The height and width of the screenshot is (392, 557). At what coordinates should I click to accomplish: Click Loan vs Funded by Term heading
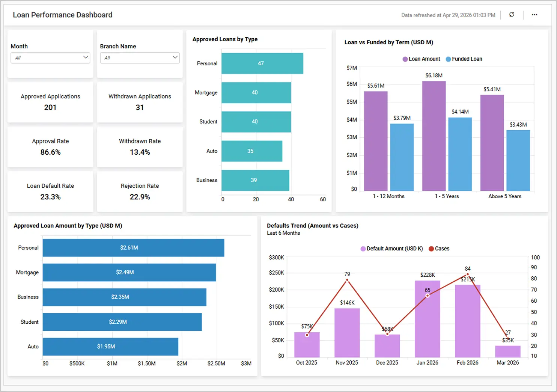[389, 42]
